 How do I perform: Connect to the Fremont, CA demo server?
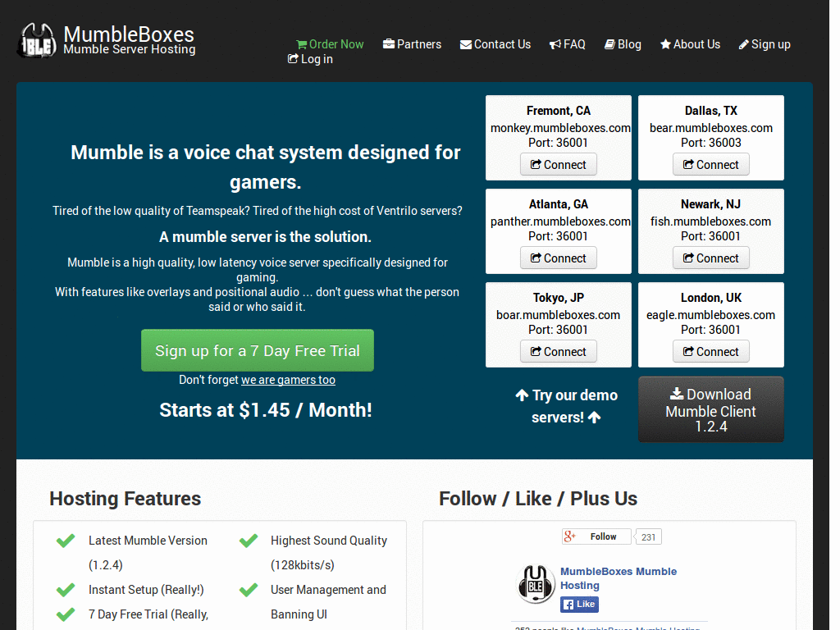558,164
